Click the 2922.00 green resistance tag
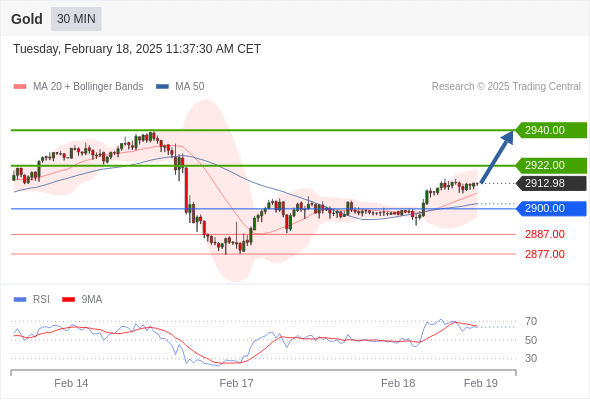 (551, 165)
